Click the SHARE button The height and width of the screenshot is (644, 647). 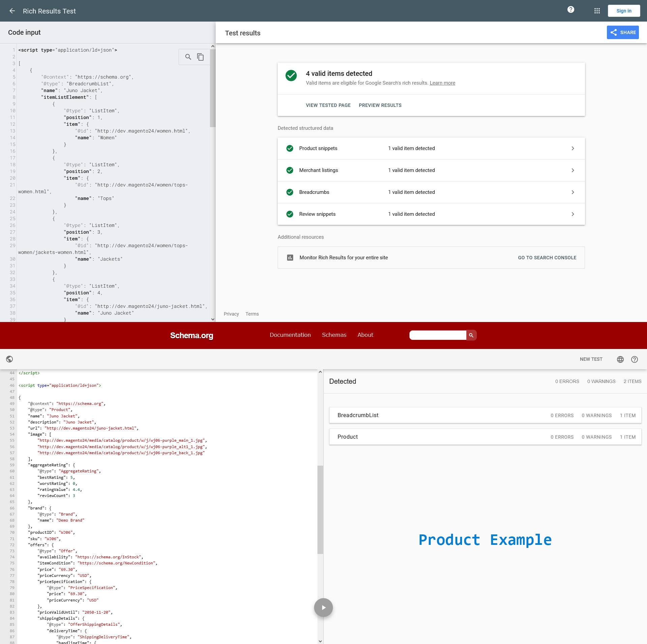point(622,32)
